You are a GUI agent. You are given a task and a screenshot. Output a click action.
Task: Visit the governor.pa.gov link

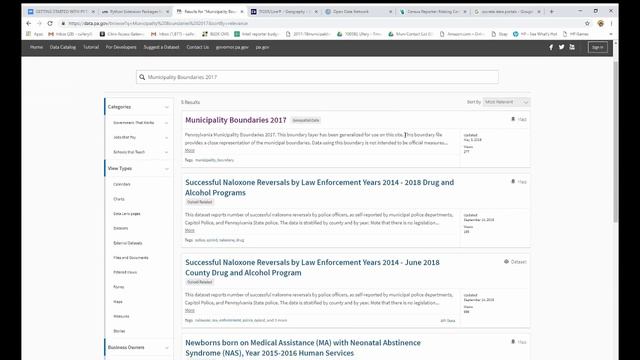point(232,47)
